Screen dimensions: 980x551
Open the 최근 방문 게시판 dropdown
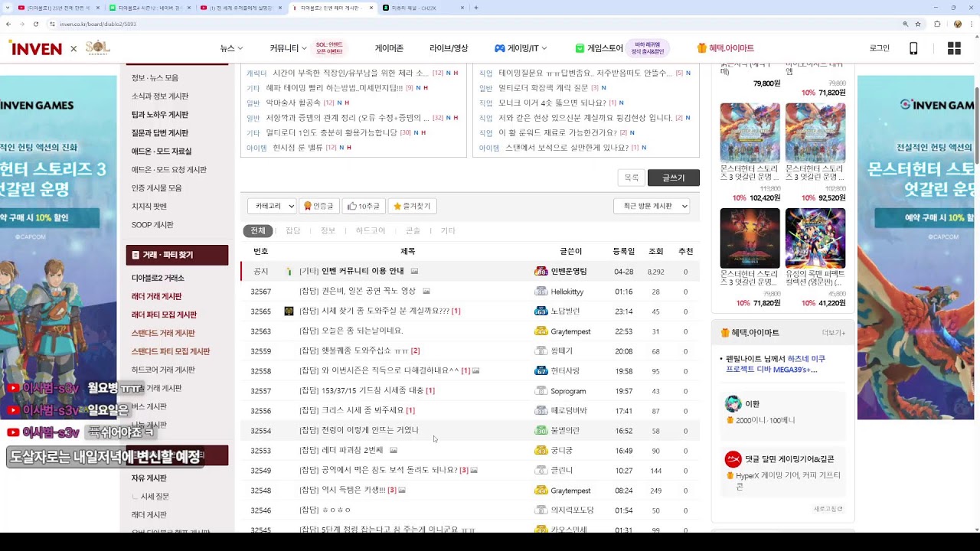tap(652, 206)
